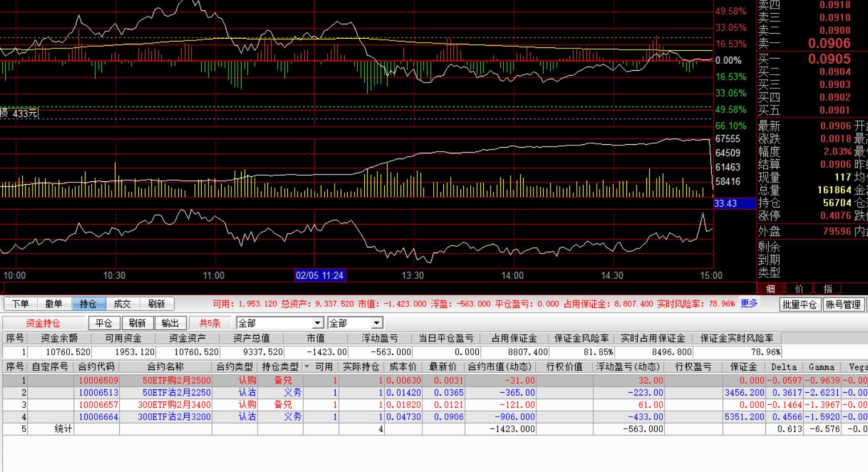Select the 指 indicator tab

pyautogui.click(x=828, y=289)
